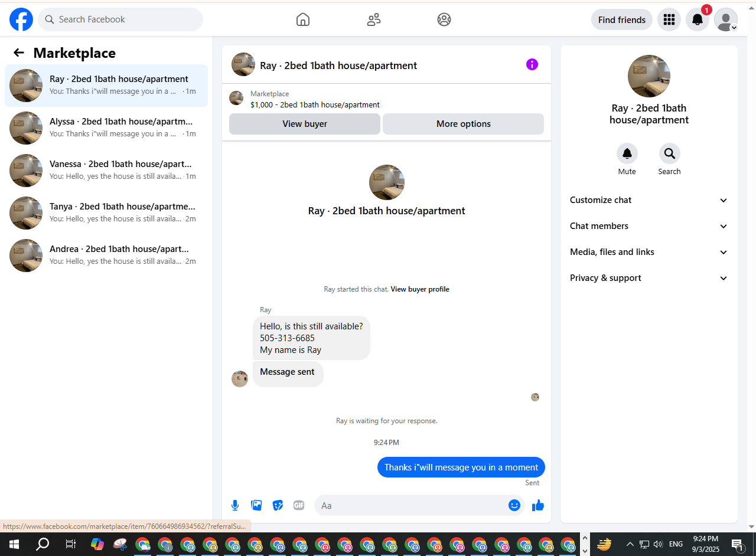This screenshot has height=556, width=756.
Task: Open the Groups icon in top navigation
Action: pos(444,19)
